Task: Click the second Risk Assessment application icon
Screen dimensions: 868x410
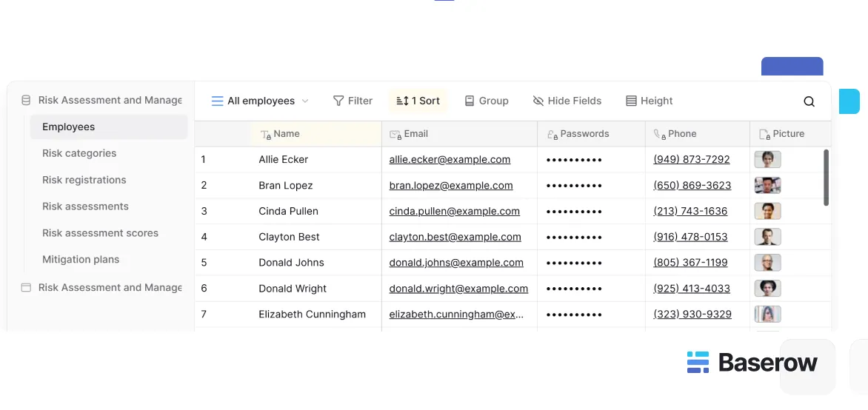Action: click(x=26, y=288)
